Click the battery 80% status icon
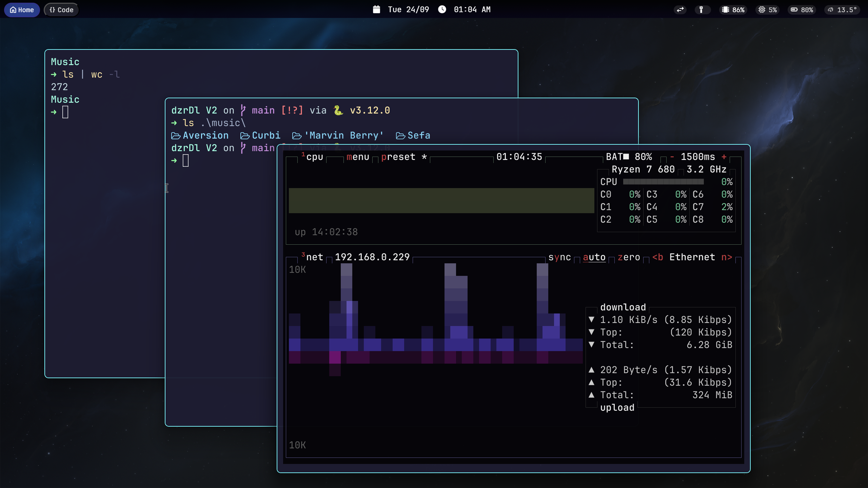 794,10
